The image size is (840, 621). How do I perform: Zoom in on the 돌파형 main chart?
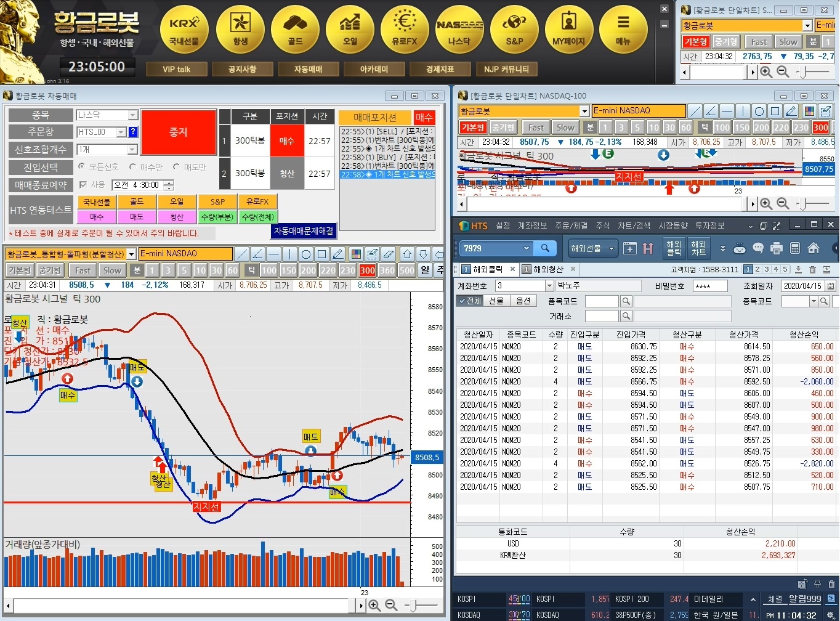coord(374,606)
